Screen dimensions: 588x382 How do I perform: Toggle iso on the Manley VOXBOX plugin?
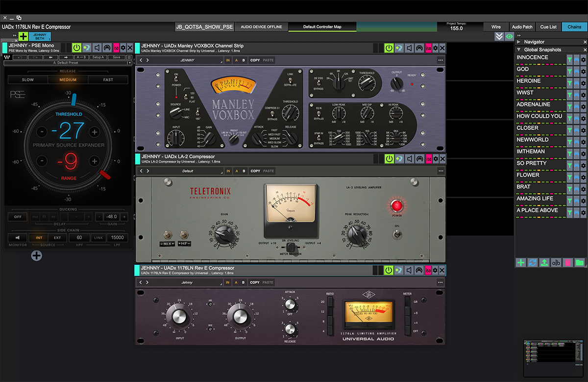[x=429, y=48]
